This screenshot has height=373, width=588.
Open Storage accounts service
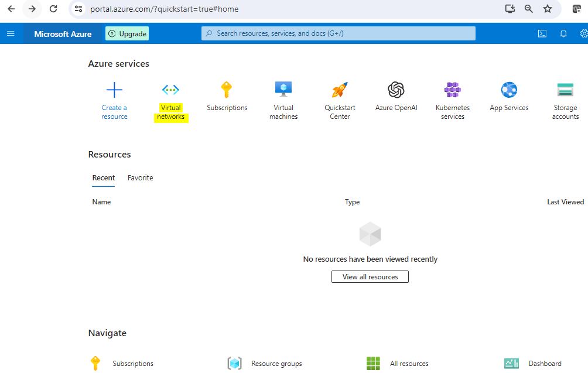(565, 90)
